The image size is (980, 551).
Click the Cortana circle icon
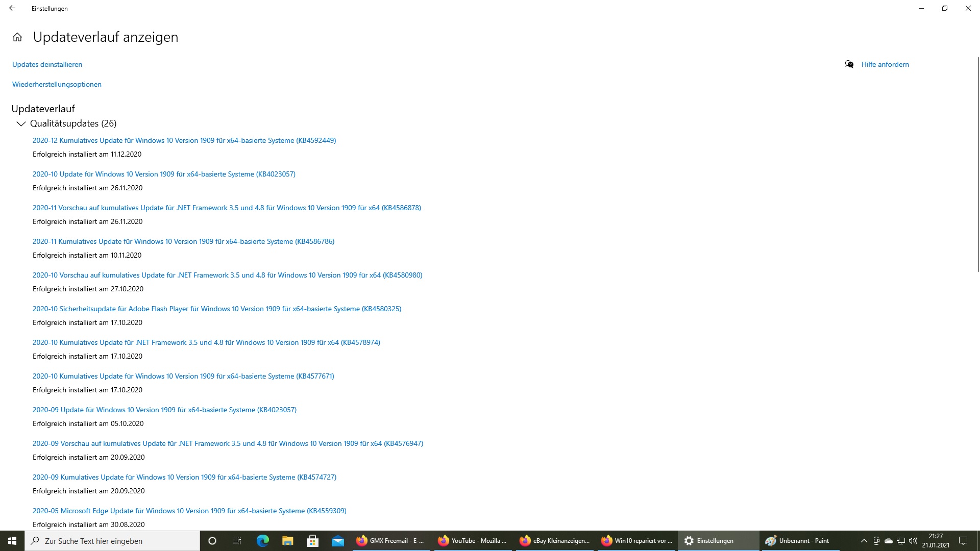point(212,541)
